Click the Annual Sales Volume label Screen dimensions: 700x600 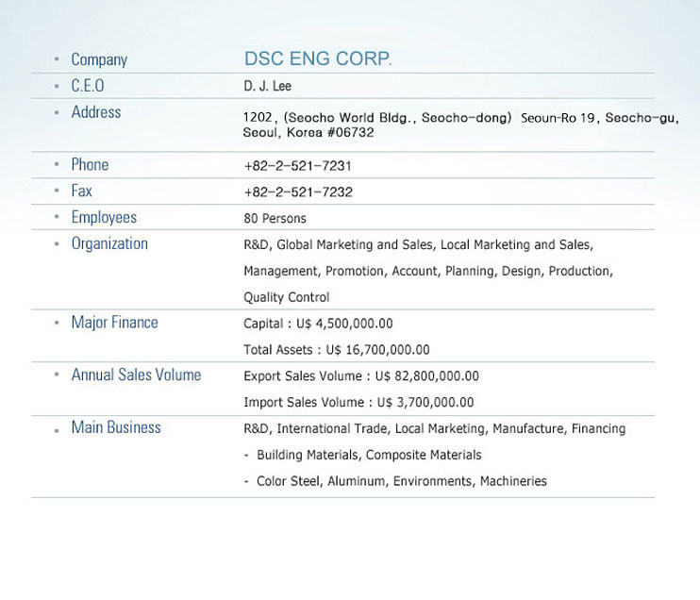pos(136,375)
